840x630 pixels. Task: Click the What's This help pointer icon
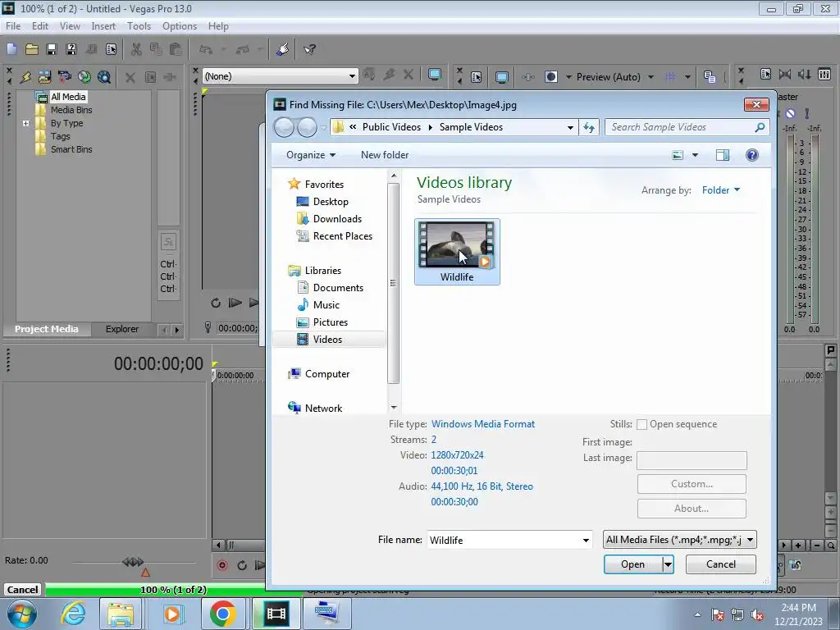[309, 49]
